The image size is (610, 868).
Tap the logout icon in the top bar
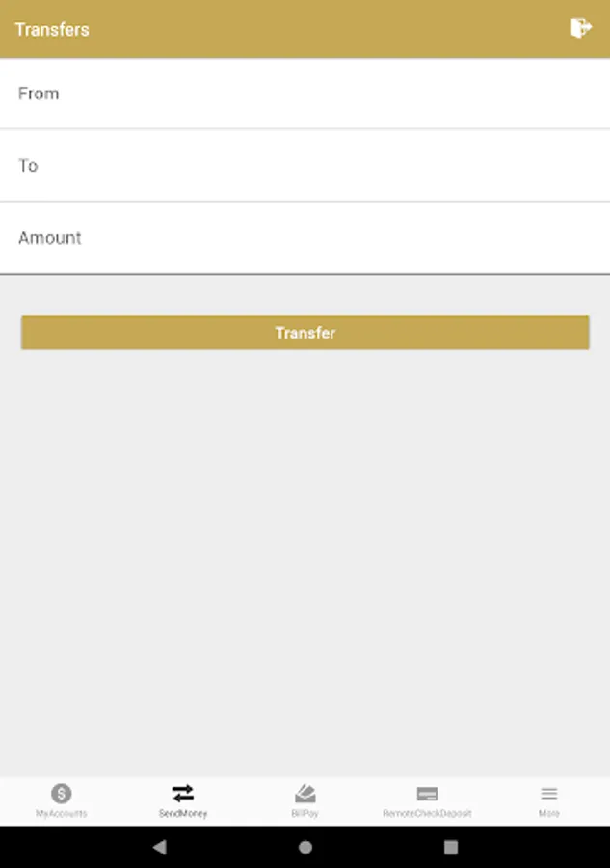point(581,29)
